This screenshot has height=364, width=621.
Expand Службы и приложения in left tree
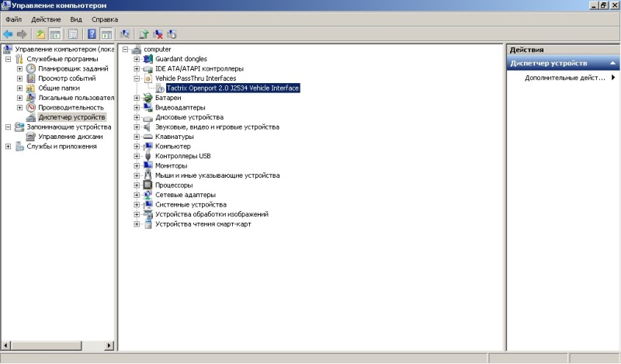pos(8,146)
